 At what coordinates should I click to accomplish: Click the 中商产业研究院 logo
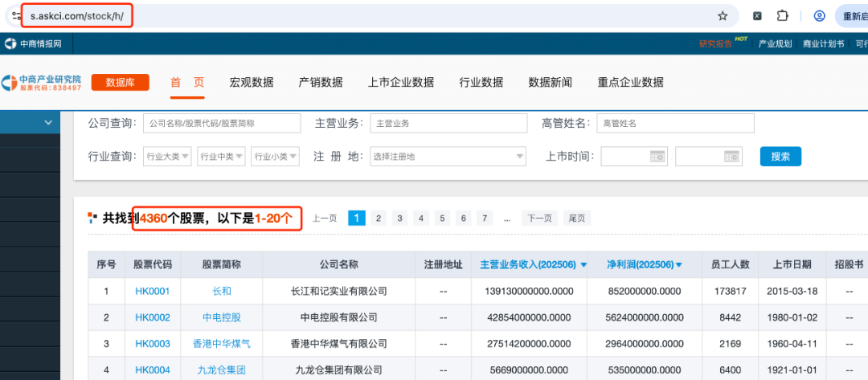[x=42, y=83]
